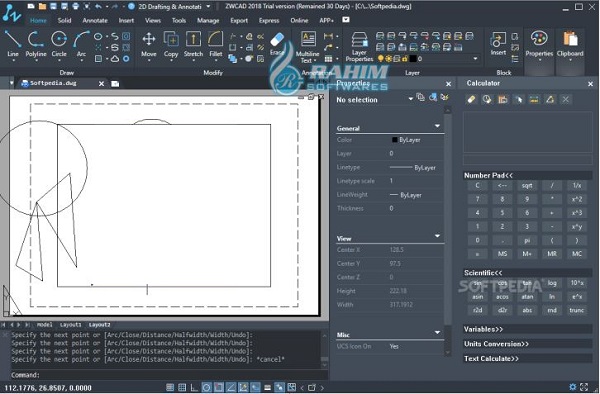Insert Multiline Text

(307, 47)
